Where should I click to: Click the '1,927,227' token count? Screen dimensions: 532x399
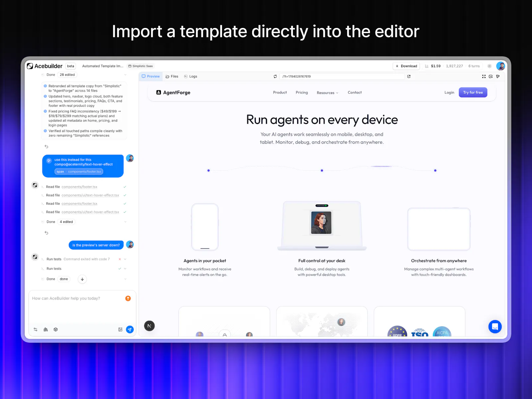tap(455, 66)
